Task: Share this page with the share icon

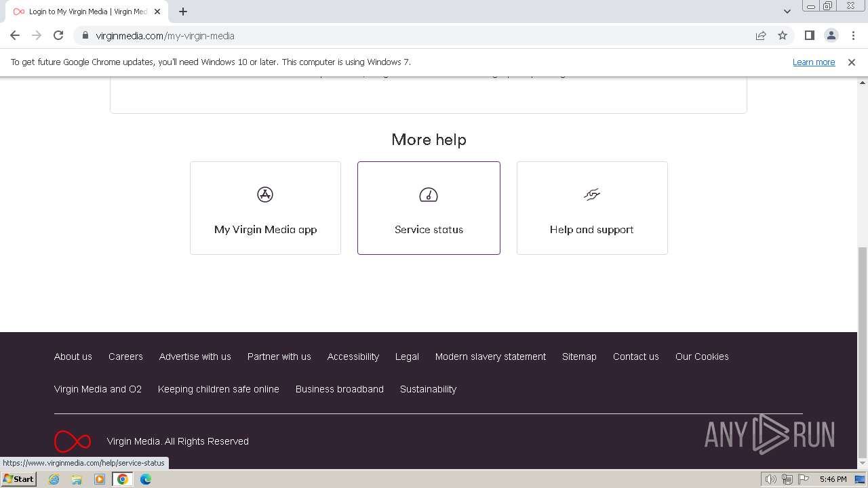Action: (761, 36)
